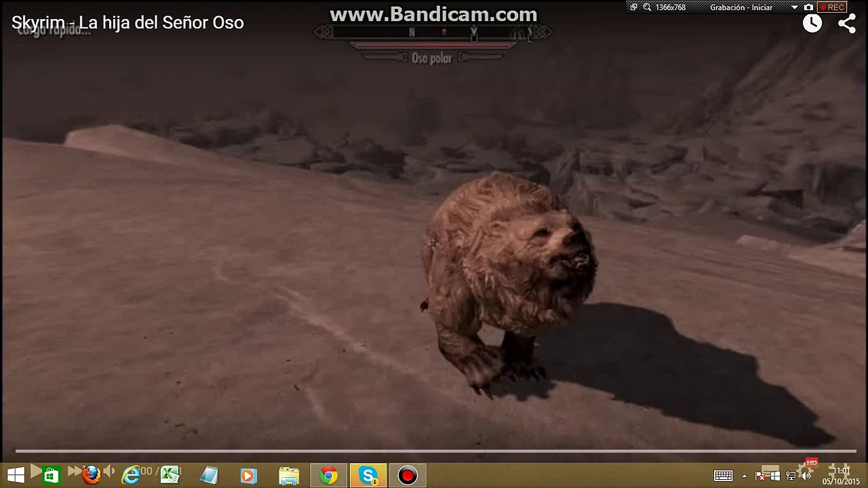Open Excel from the taskbar
Image resolution: width=868 pixels, height=488 pixels.
170,475
